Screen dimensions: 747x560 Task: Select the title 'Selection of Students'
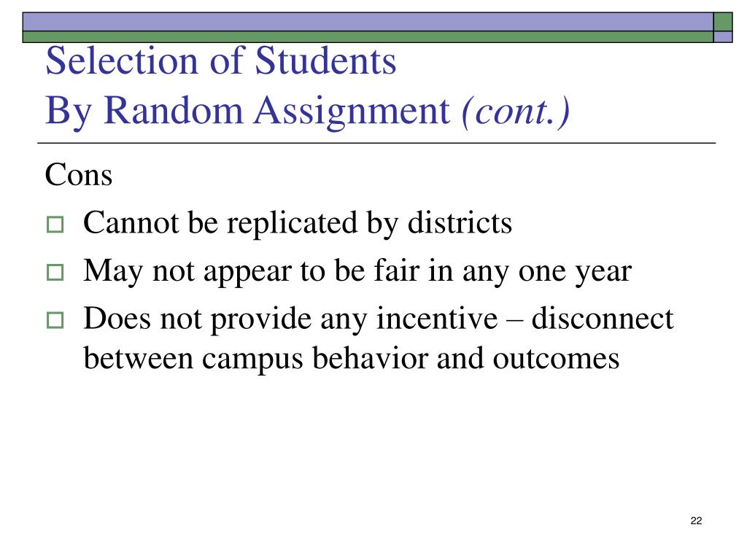(x=221, y=61)
